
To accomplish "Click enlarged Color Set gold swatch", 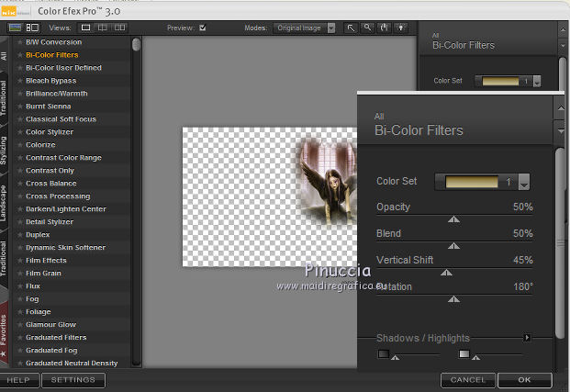I will (x=472, y=182).
